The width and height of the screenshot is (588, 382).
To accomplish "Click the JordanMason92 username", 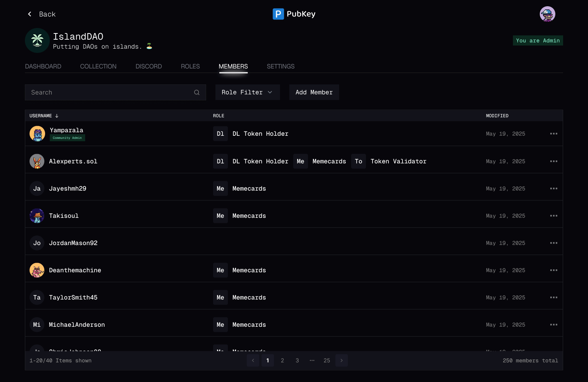I will (73, 243).
